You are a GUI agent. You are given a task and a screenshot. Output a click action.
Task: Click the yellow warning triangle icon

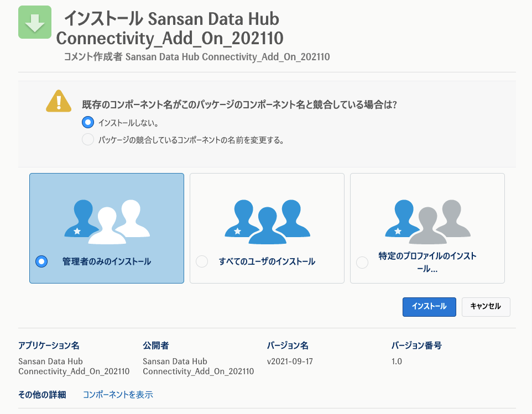(59, 101)
